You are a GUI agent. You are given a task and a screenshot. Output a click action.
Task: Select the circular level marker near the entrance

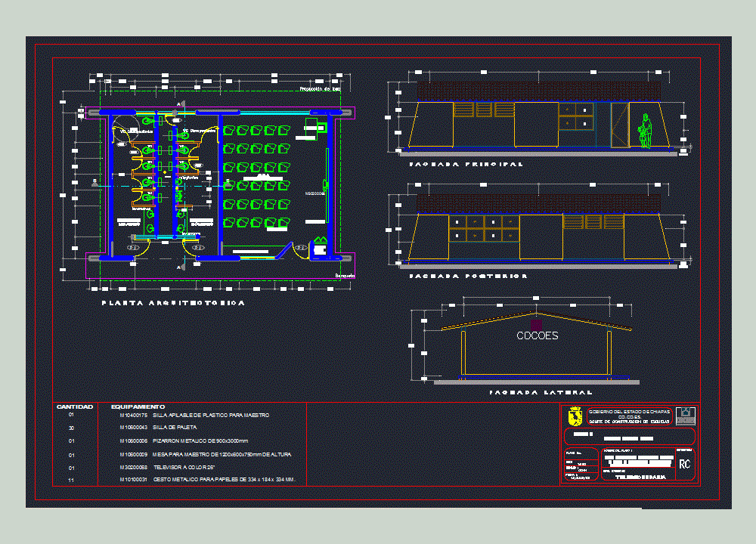pos(299,247)
